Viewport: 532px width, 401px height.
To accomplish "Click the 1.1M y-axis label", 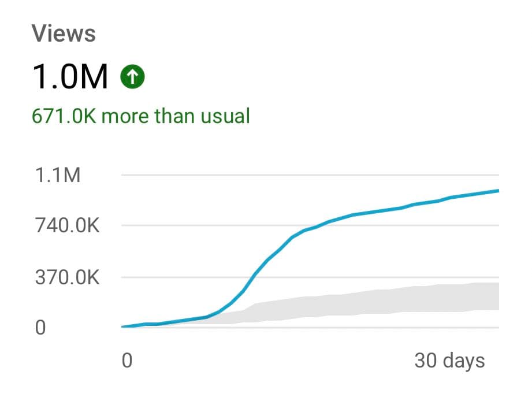I will click(58, 175).
